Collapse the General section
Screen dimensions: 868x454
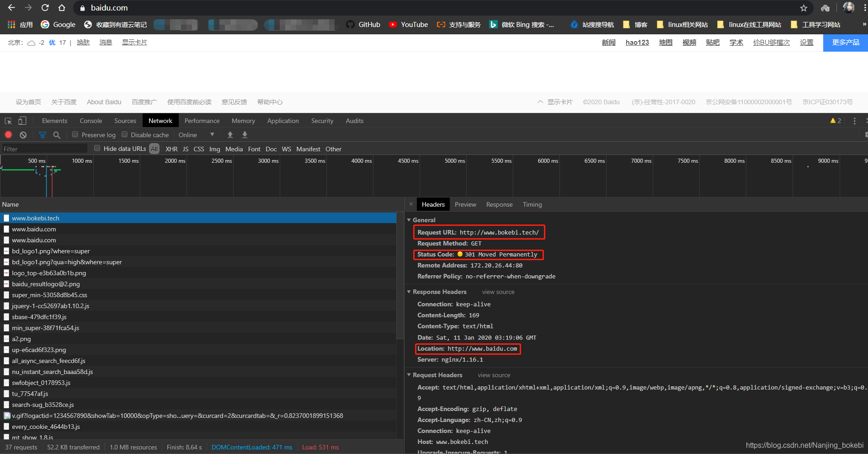pyautogui.click(x=409, y=220)
